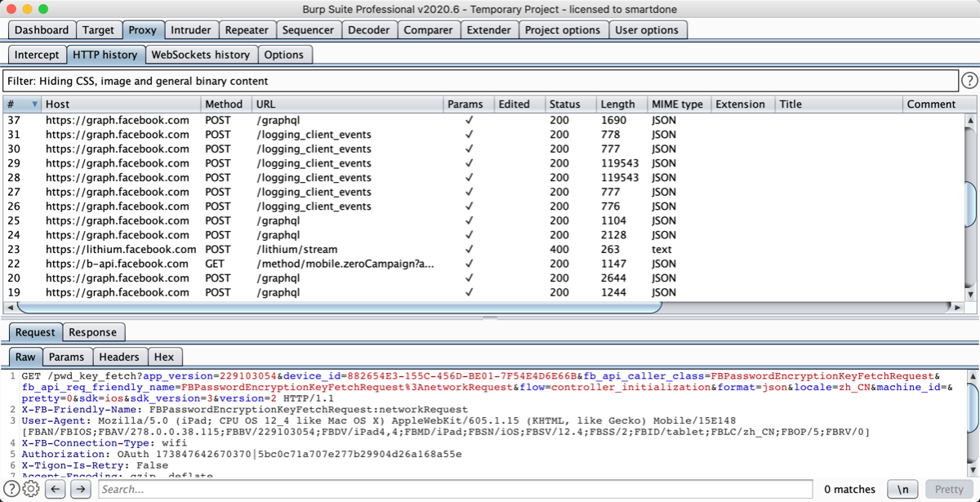980x502 pixels.
Task: Toggle the \n newline display button
Action: [x=902, y=489]
